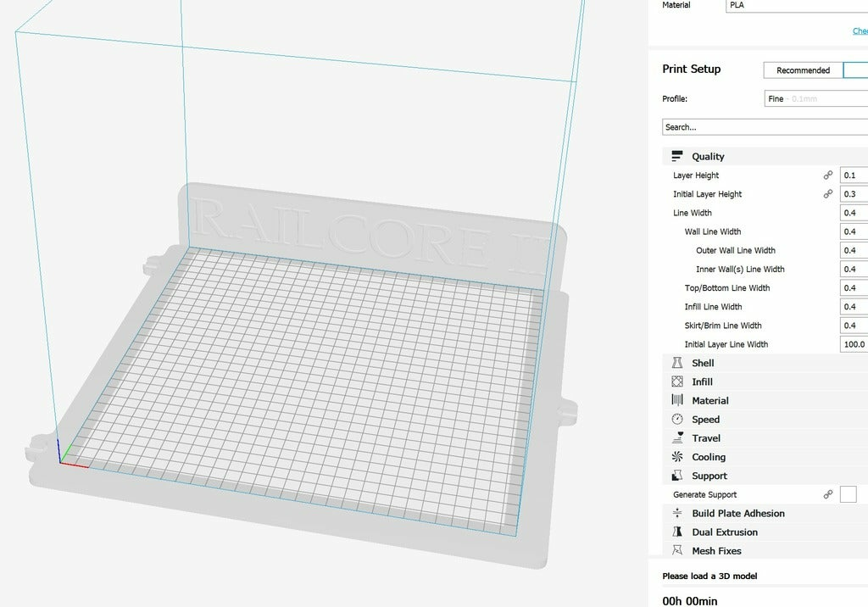Click the 'Skirt/Brim Line Width' label
The height and width of the screenshot is (607, 868).
click(723, 326)
